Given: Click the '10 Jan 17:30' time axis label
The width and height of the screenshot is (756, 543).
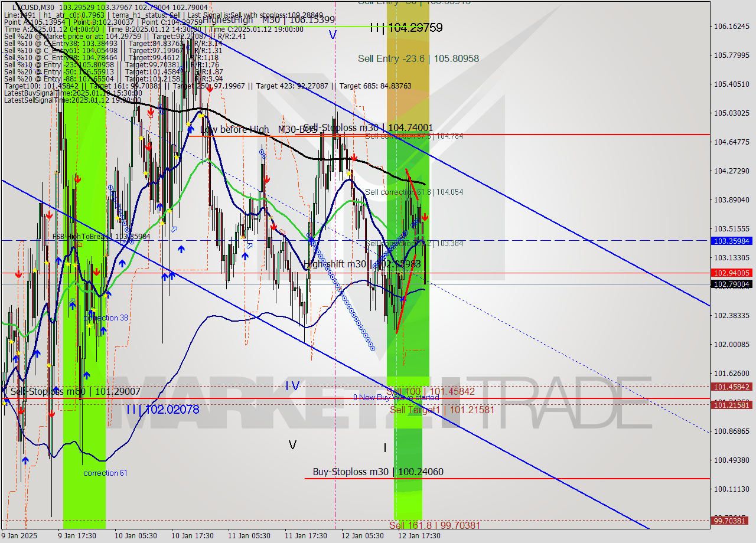Looking at the screenshot, I should pos(193,536).
